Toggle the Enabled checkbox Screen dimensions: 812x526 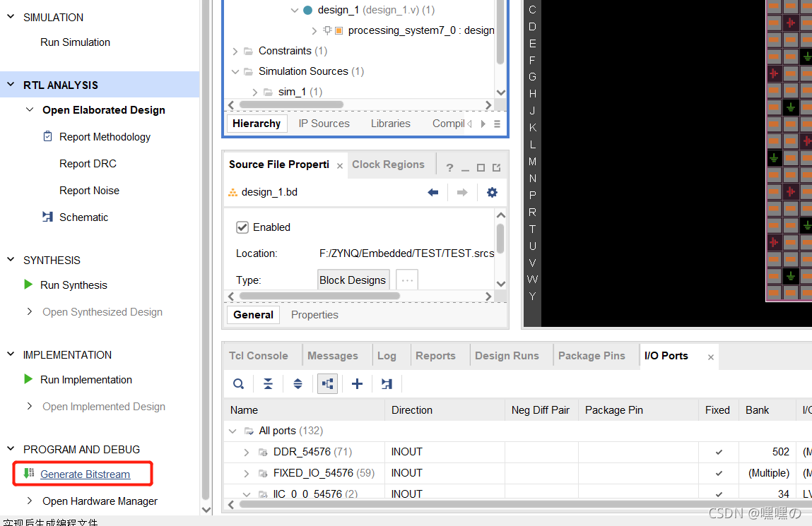(x=242, y=227)
